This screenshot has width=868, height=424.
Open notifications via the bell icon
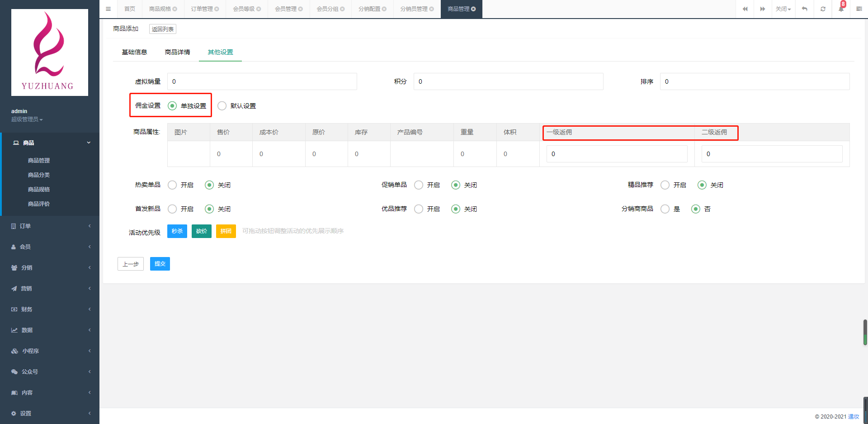(841, 9)
